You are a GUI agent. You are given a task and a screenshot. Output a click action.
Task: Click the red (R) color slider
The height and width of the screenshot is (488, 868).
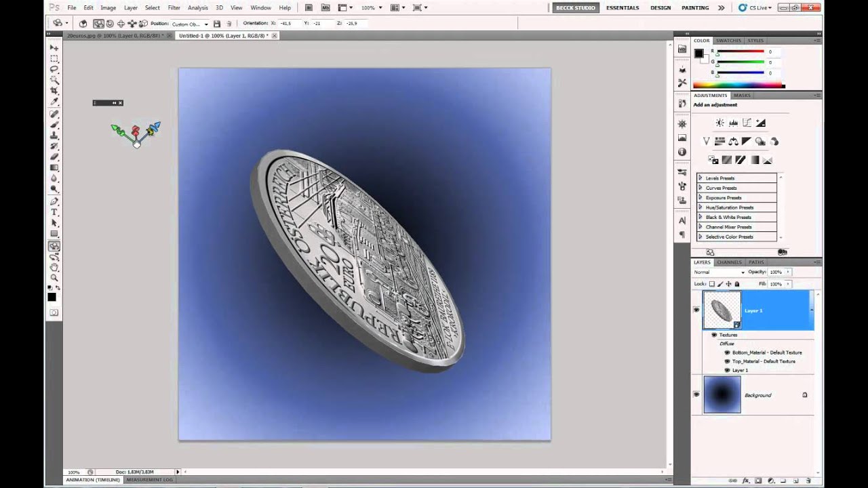[741, 52]
